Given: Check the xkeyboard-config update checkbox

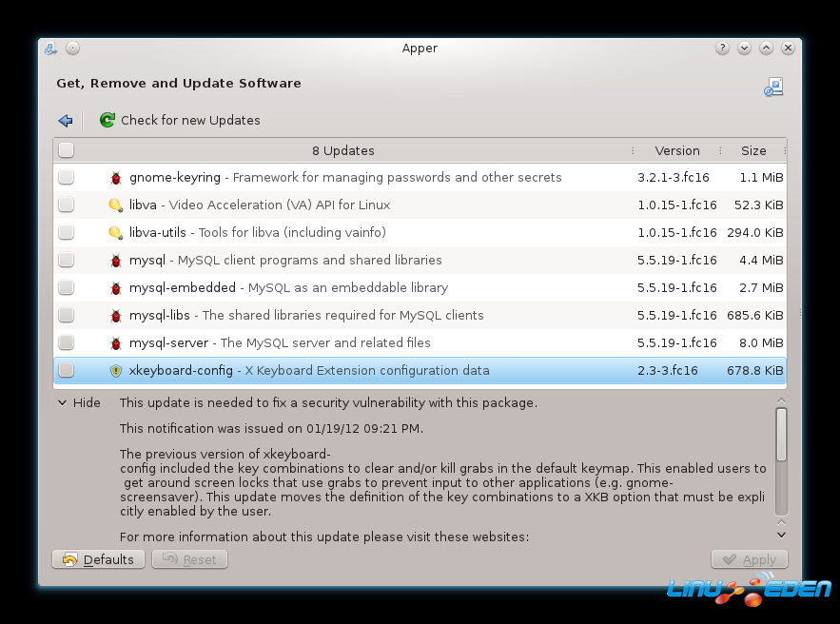Looking at the screenshot, I should click(66, 371).
